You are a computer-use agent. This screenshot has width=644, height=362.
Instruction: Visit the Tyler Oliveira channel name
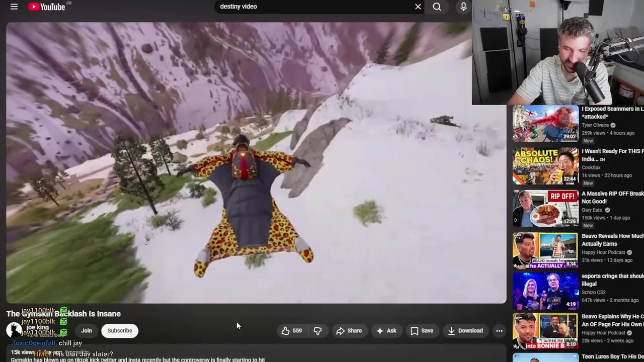click(595, 125)
